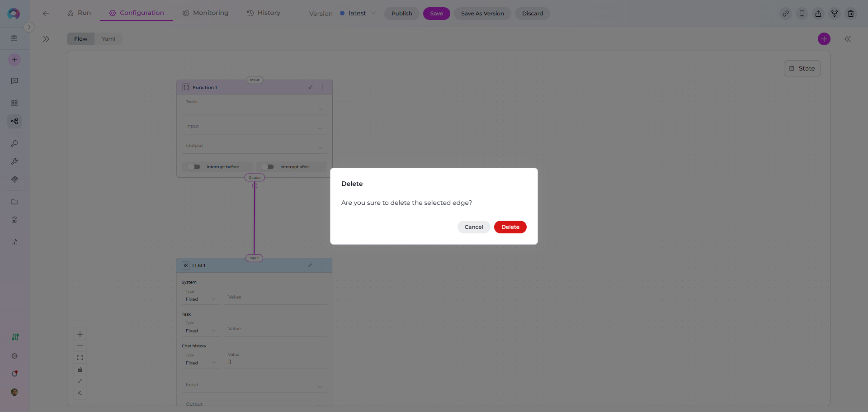Click the fork icon in top toolbar
This screenshot has width=868, height=412.
coord(835,14)
